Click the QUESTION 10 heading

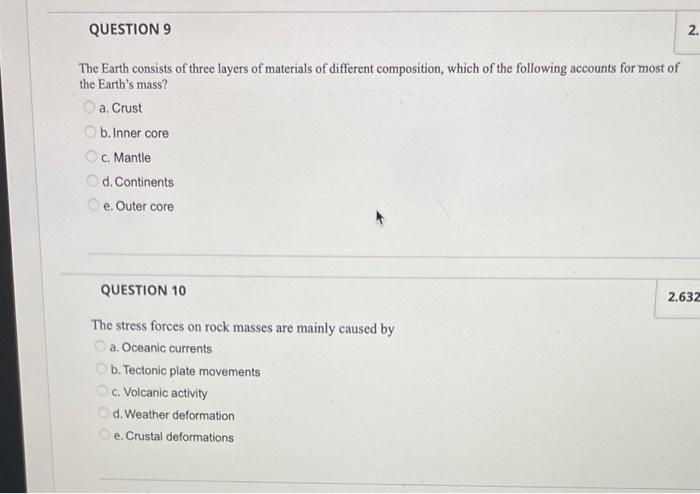pos(143,291)
